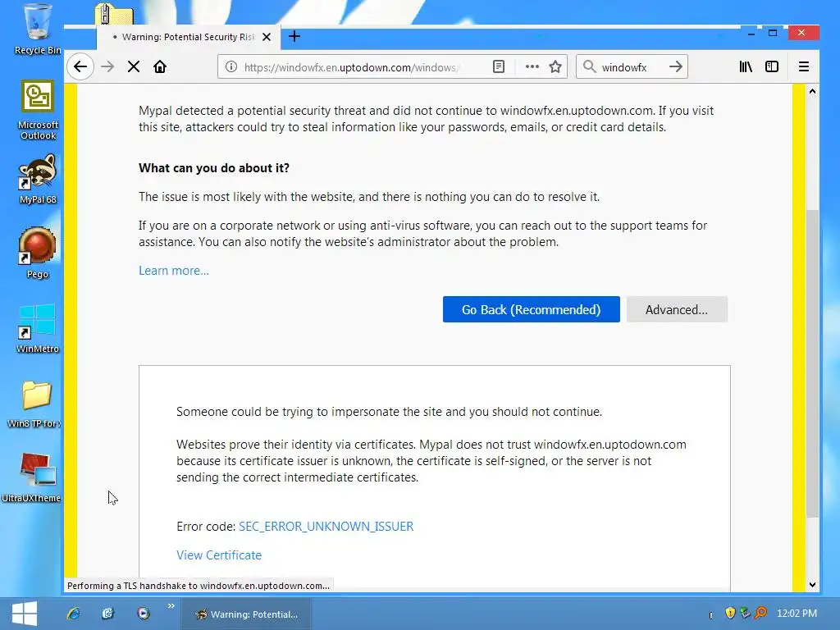Image resolution: width=840 pixels, height=630 pixels.
Task: Close the Warning: Potential Security Risk tab
Action: pyautogui.click(x=267, y=37)
